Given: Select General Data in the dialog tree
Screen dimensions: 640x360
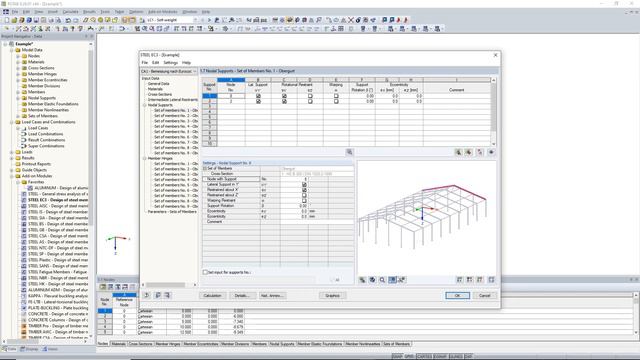Looking at the screenshot, I should 158,84.
